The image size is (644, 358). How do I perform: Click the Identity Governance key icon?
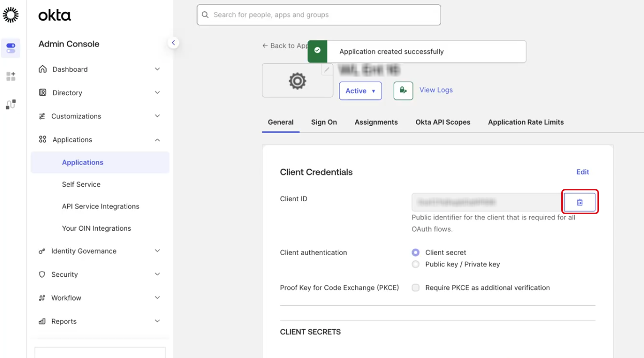[42, 251]
